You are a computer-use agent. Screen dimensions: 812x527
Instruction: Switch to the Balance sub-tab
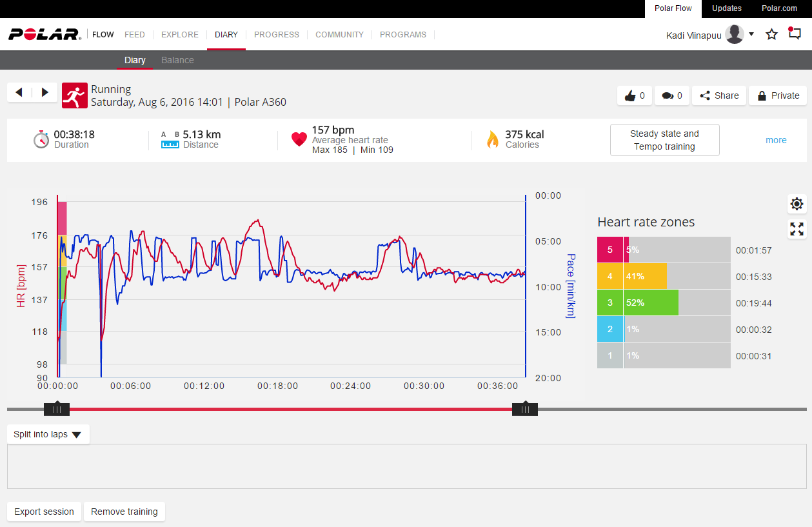pyautogui.click(x=177, y=60)
